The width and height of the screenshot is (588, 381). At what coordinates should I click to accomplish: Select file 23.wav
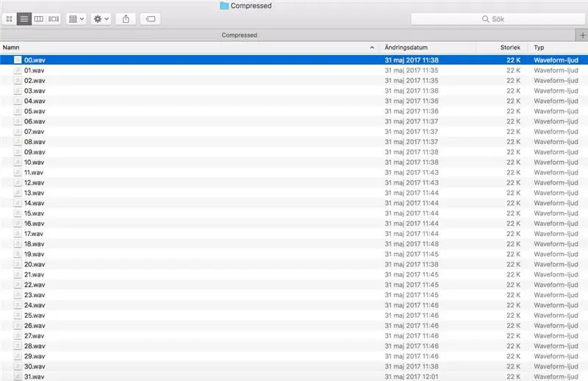(x=294, y=295)
